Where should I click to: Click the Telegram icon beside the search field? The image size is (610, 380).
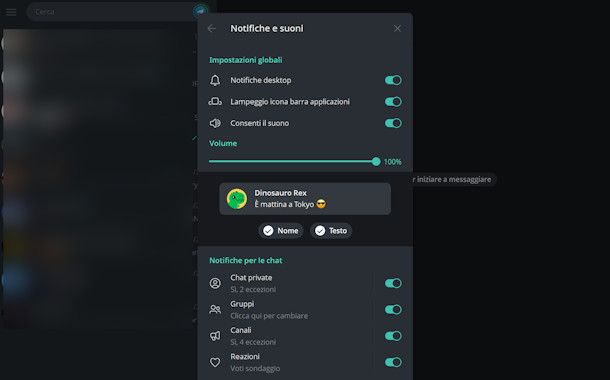click(201, 11)
